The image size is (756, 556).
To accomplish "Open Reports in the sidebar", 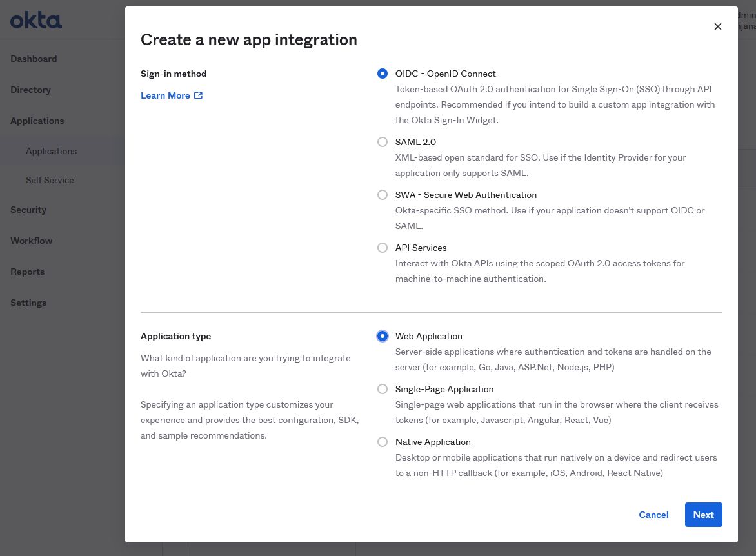I will 28,272.
